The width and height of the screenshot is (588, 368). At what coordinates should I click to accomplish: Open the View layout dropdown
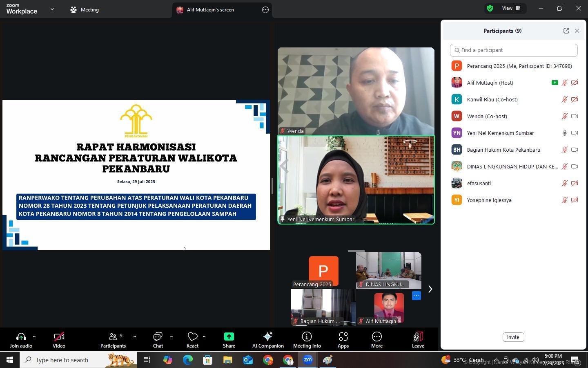(511, 8)
